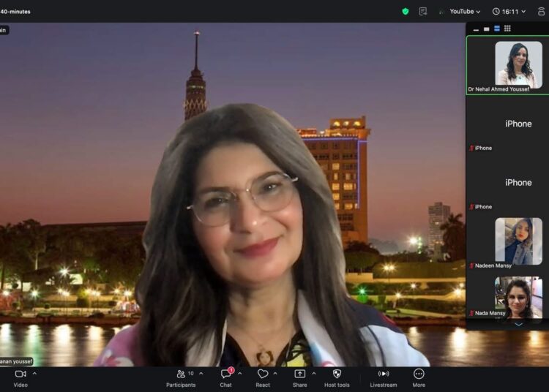Select Nadeen Mansy participant thumbnail
The height and width of the screenshot is (392, 549).
click(508, 241)
